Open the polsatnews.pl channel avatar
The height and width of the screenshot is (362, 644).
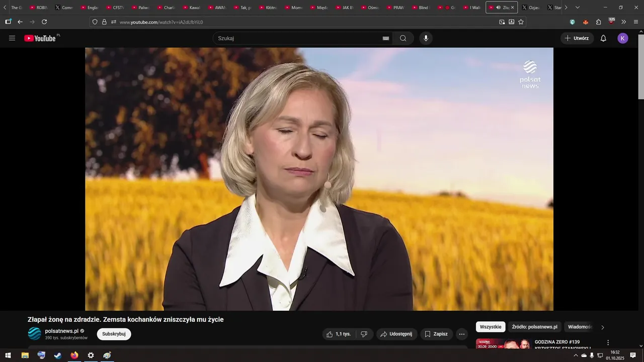[x=34, y=334]
